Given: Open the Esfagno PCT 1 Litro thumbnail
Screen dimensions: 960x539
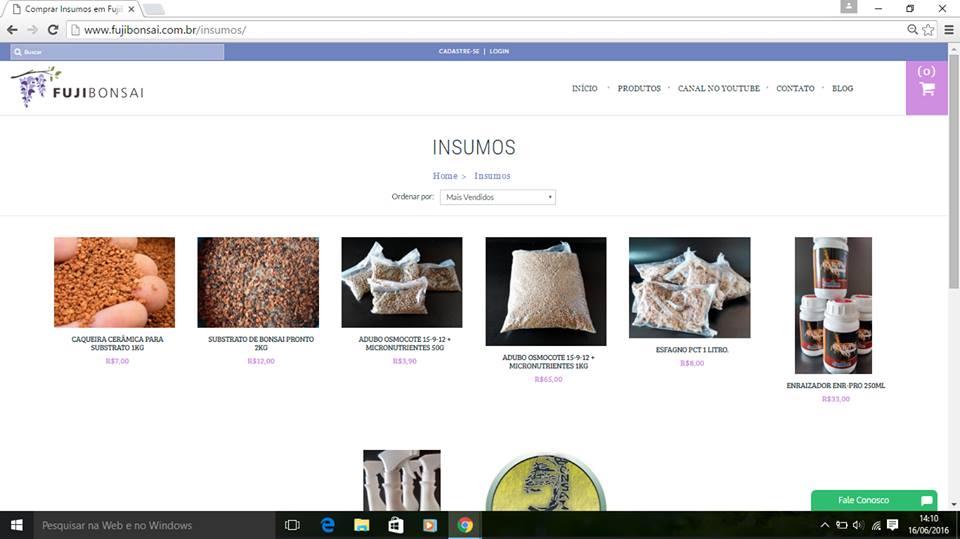Looking at the screenshot, I should 689,287.
